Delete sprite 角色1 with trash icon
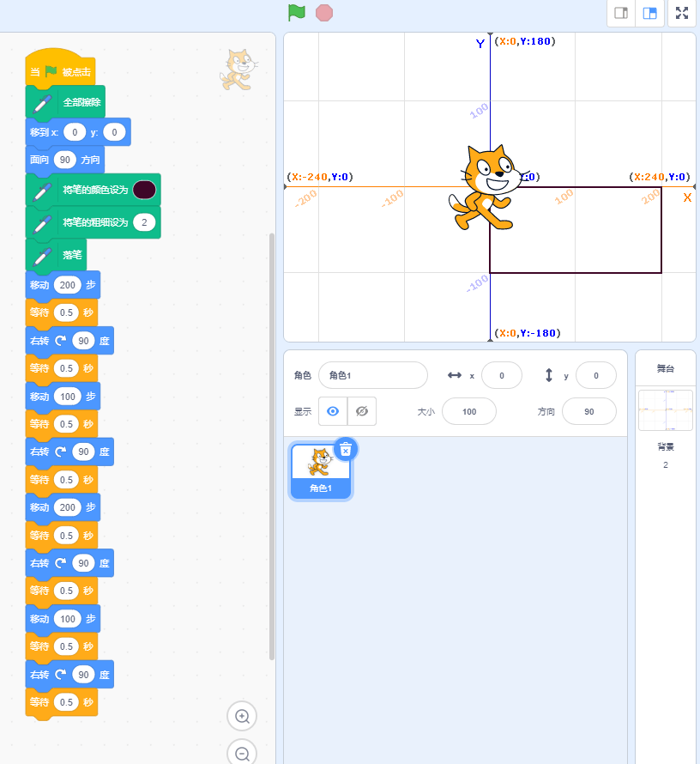The height and width of the screenshot is (764, 700). 346,450
